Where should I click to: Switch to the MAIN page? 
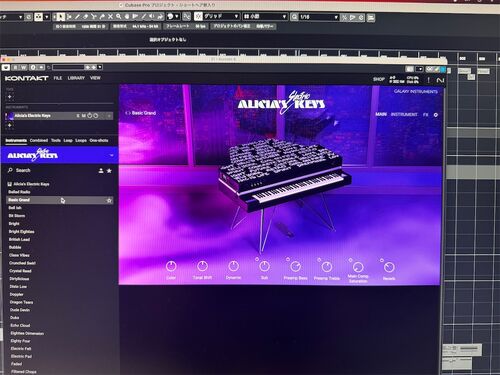click(x=381, y=114)
